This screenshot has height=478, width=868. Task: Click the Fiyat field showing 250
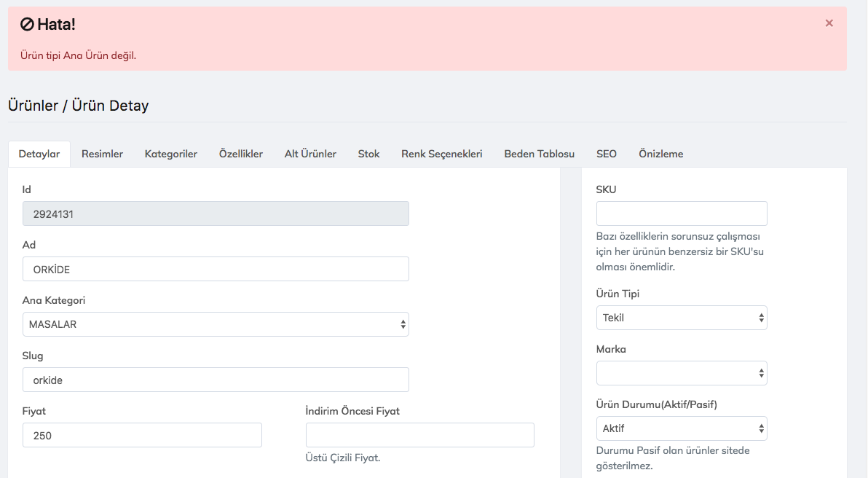point(142,435)
